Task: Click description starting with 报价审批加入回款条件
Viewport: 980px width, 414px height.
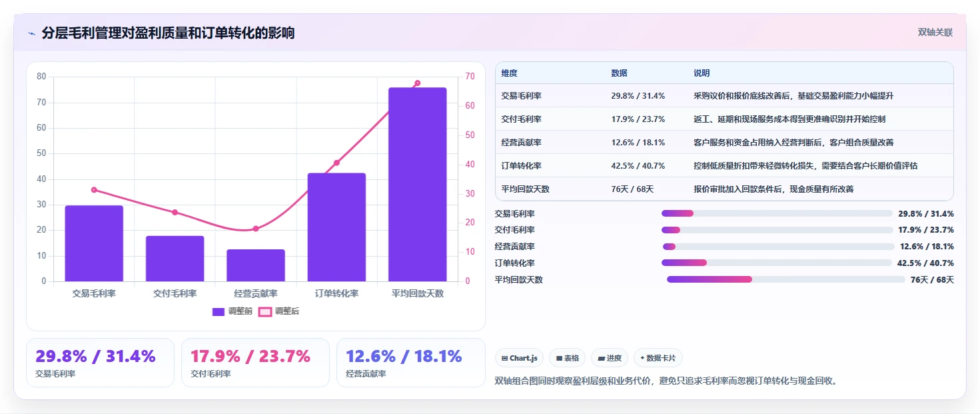Action: click(x=773, y=189)
